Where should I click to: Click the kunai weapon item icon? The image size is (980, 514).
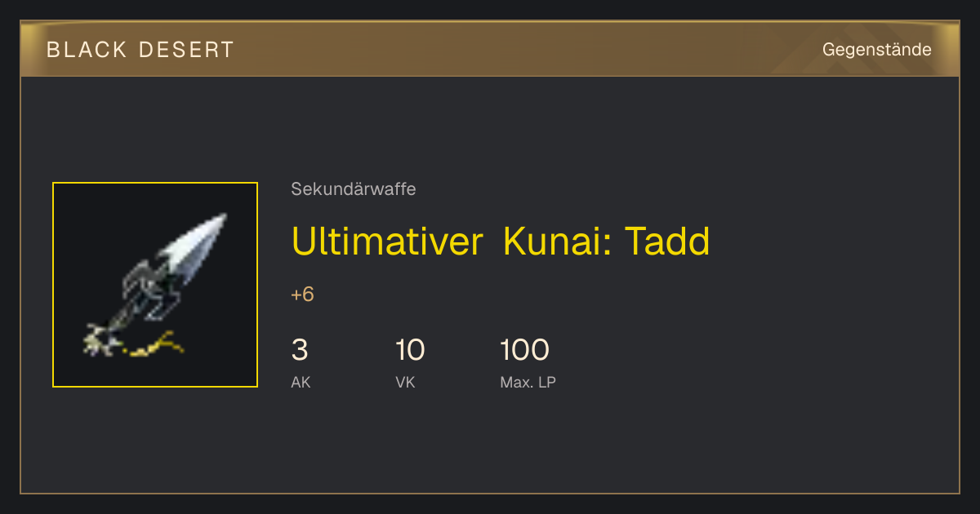coord(155,285)
